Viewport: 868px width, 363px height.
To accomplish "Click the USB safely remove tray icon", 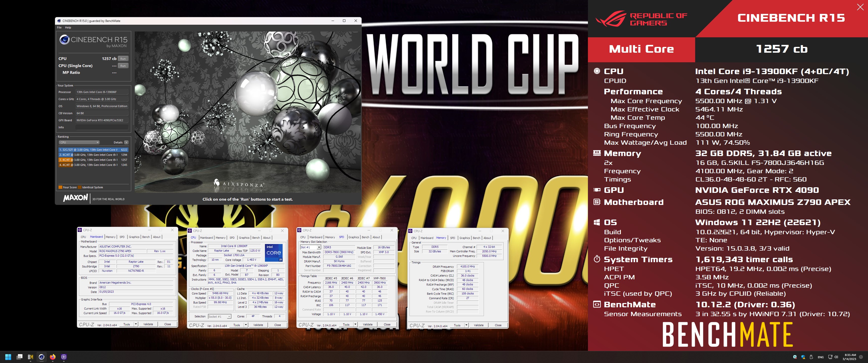I will (x=811, y=357).
